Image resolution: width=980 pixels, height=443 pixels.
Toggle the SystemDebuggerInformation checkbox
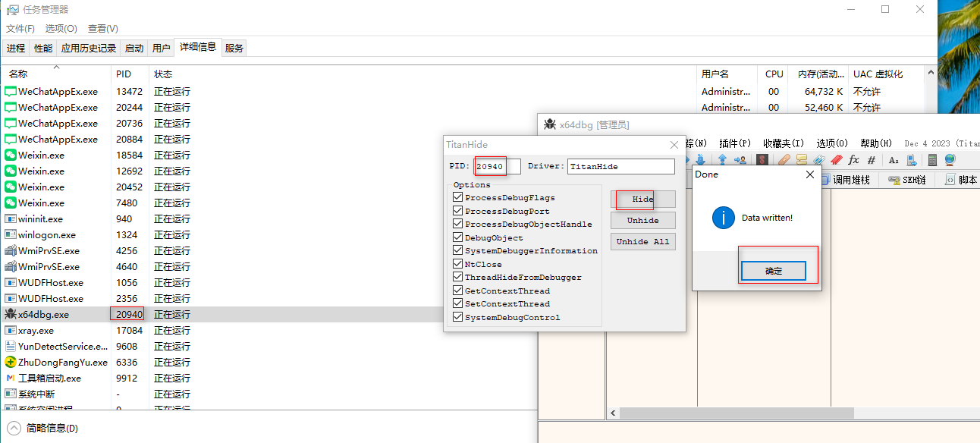tap(457, 250)
